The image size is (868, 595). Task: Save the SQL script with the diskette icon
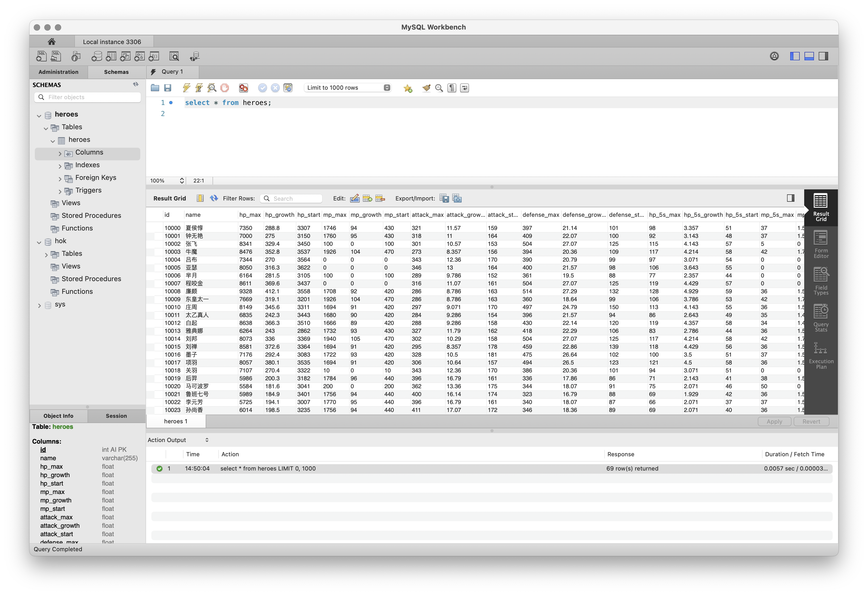click(x=168, y=88)
